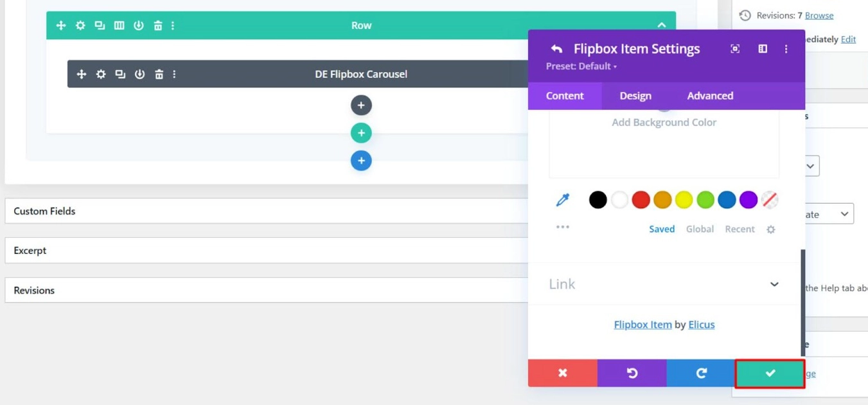The height and width of the screenshot is (405, 868).
Task: Open DE Flipbox Carousel more options
Action: coord(174,75)
